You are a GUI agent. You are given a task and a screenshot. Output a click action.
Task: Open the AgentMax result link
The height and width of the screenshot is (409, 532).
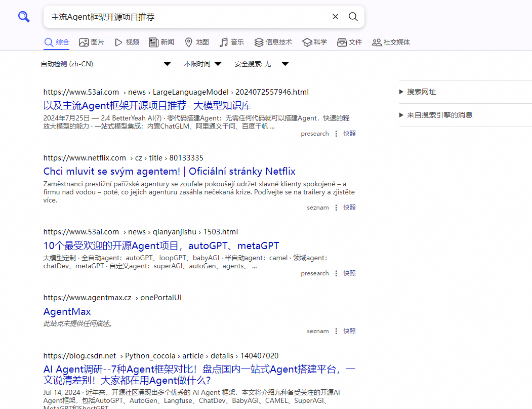pyautogui.click(x=67, y=312)
